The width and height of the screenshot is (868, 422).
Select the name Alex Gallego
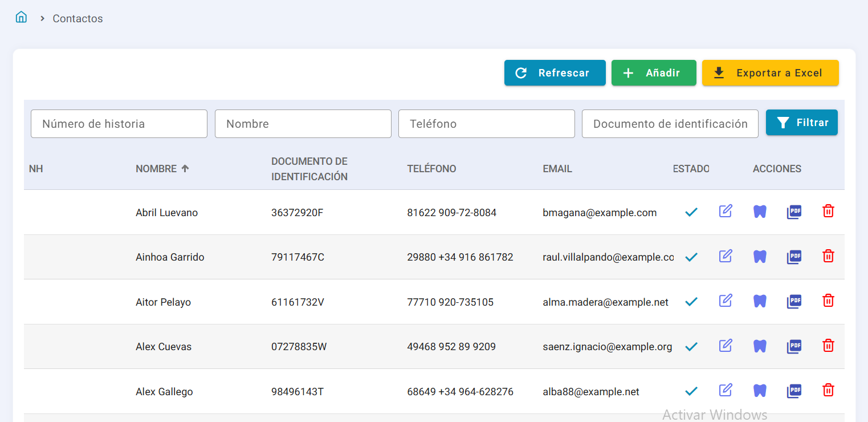click(x=164, y=392)
